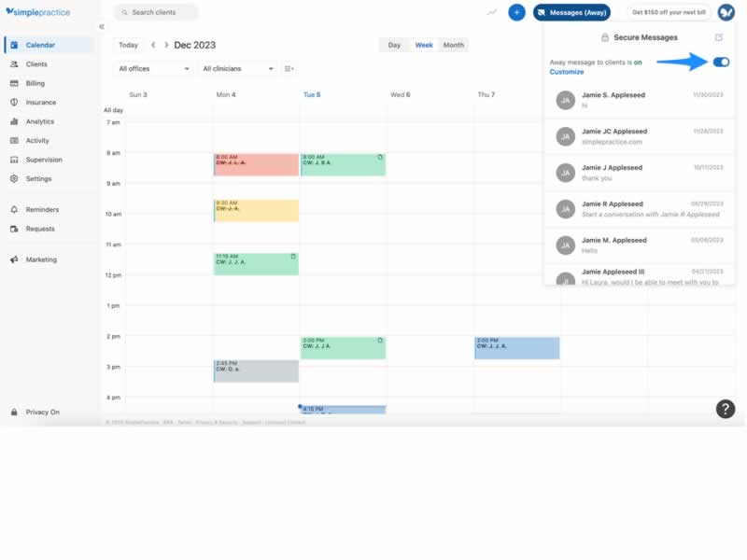The width and height of the screenshot is (747, 560).
Task: Switch to the Month view tab
Action: (x=454, y=45)
